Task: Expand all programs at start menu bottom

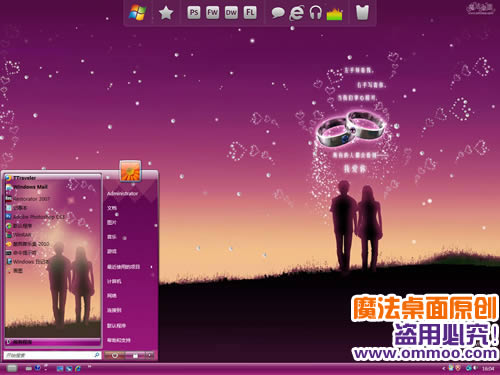Action: 53,342
